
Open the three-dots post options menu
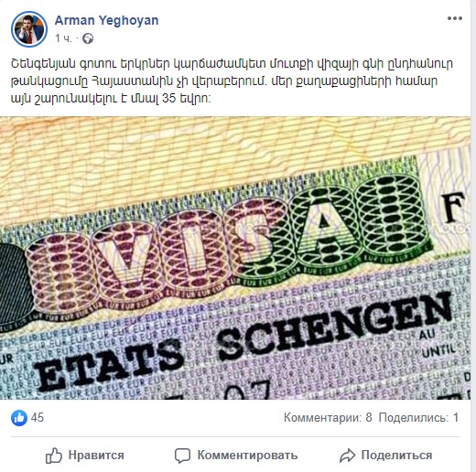[x=455, y=18]
